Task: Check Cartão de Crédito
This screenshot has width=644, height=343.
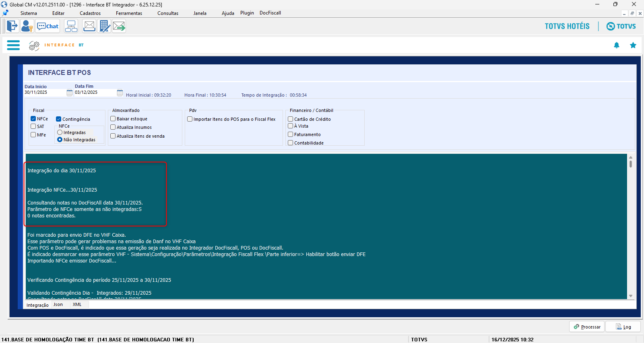Action: pos(291,119)
